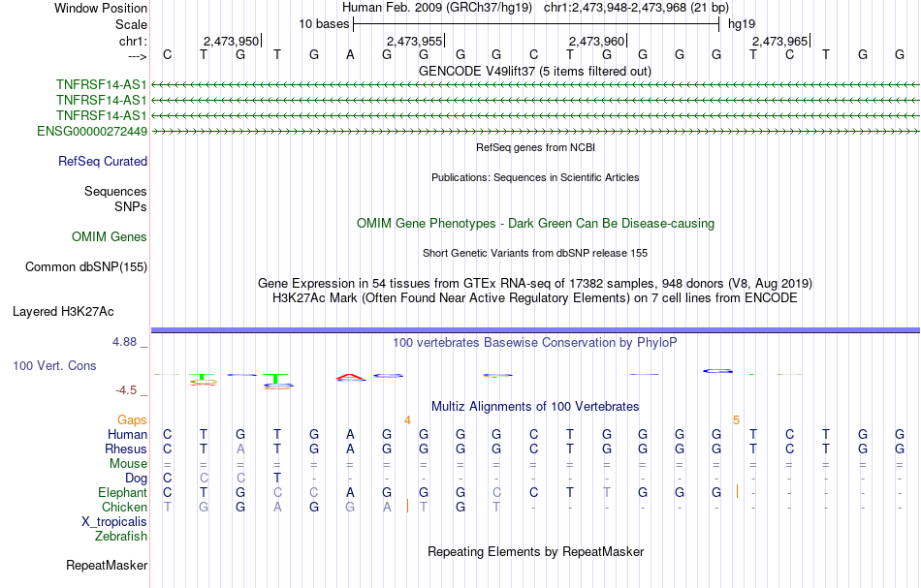The width and height of the screenshot is (921, 588).
Task: Open the RepeatMasker track label
Action: tap(107, 565)
